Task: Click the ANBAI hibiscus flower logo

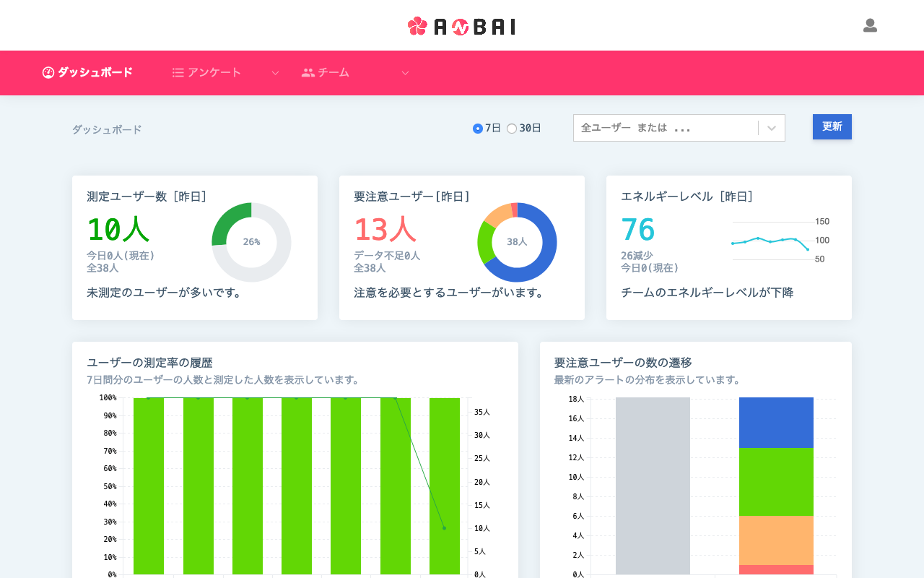Action: click(x=417, y=26)
